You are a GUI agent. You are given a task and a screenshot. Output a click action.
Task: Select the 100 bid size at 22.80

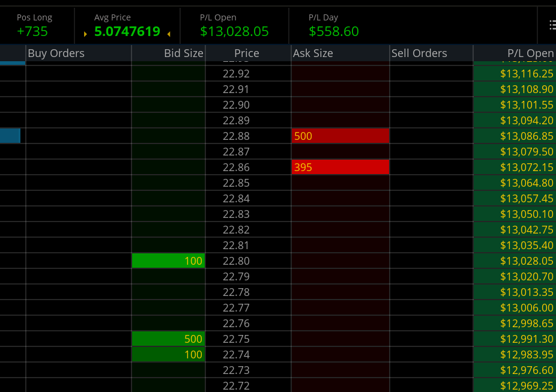[169, 261]
